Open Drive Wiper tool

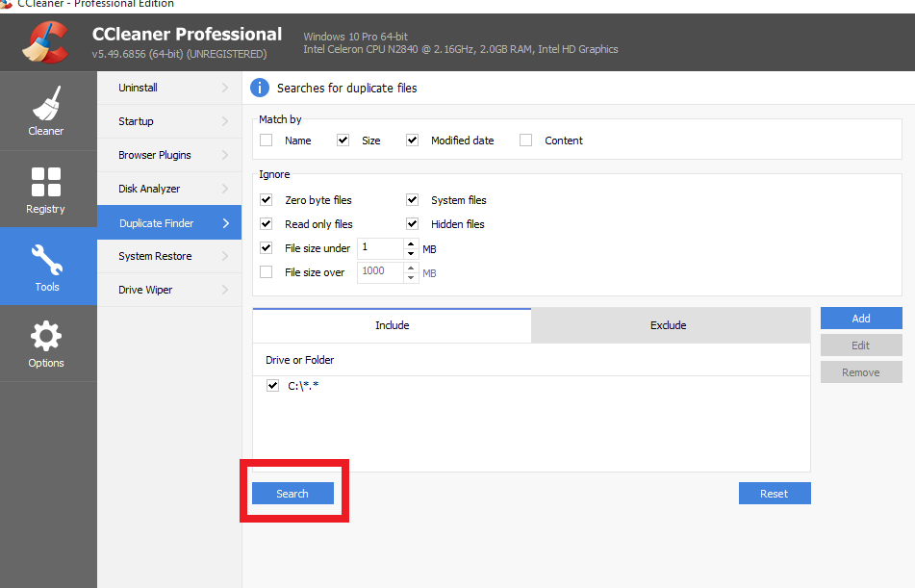coord(169,290)
